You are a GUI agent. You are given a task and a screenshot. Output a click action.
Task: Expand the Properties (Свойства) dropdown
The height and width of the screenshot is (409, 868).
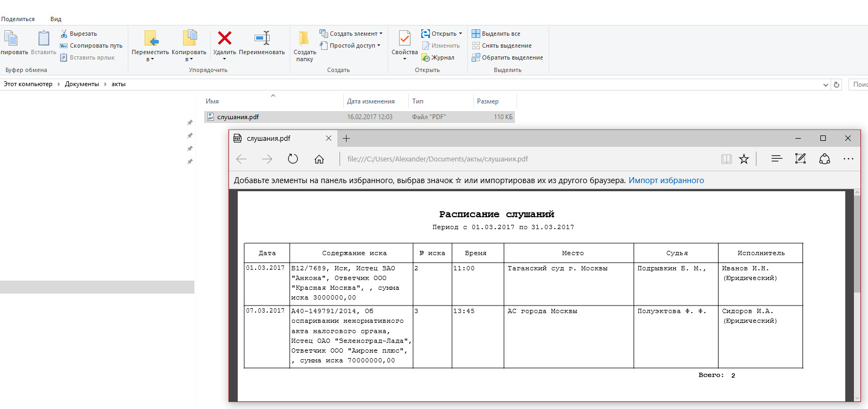pos(404,59)
